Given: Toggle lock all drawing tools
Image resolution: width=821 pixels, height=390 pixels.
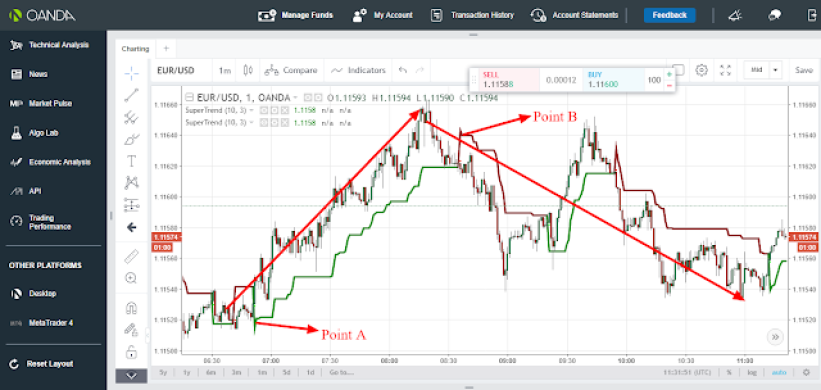Looking at the screenshot, I should [131, 353].
